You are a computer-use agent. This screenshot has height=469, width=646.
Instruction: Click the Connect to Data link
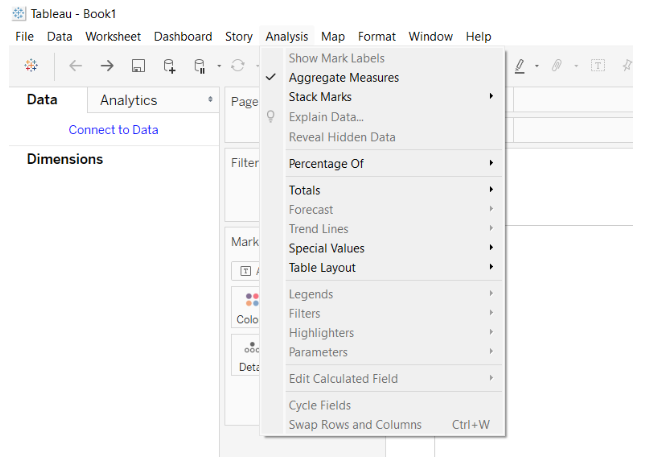click(113, 130)
